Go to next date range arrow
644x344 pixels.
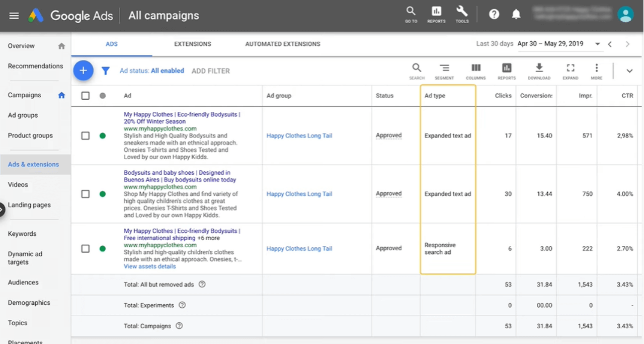(x=627, y=44)
